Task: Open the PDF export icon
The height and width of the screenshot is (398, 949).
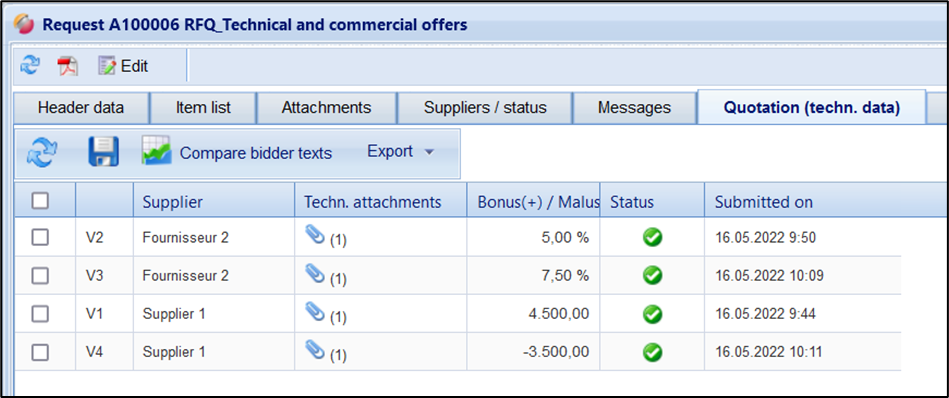Action: point(67,66)
